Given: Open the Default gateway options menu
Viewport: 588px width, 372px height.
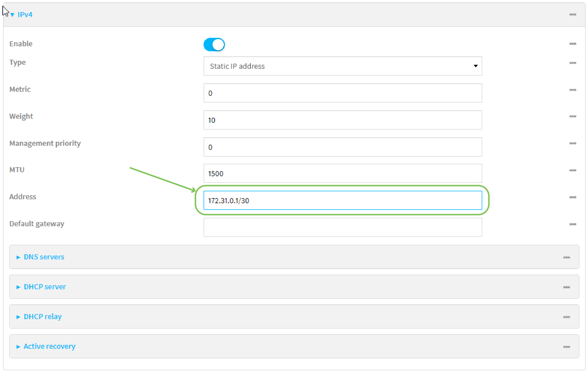Looking at the screenshot, I should [x=573, y=224].
